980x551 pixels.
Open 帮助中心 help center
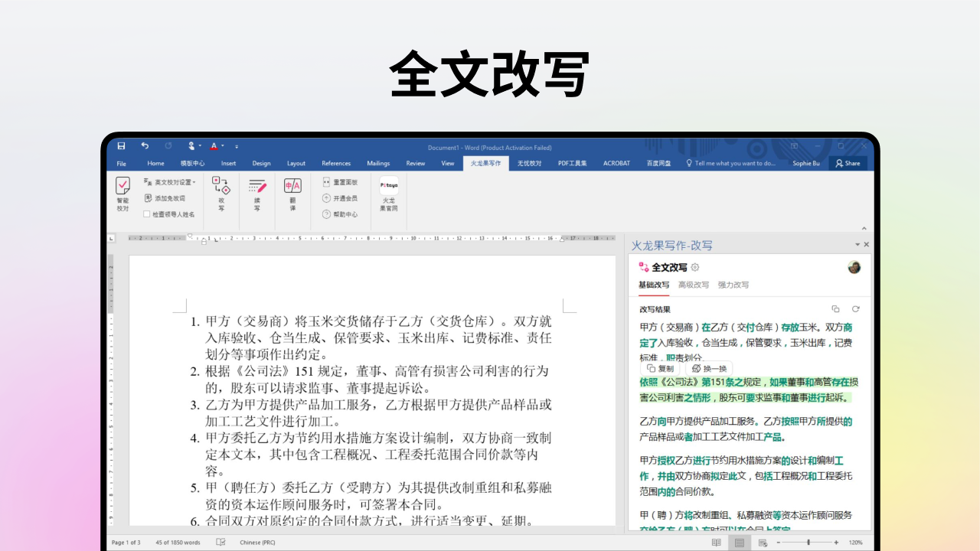[x=341, y=214]
